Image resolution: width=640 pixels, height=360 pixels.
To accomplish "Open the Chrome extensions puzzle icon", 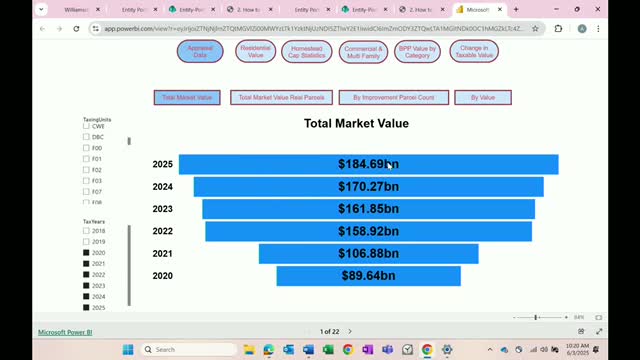I will pos(558,29).
